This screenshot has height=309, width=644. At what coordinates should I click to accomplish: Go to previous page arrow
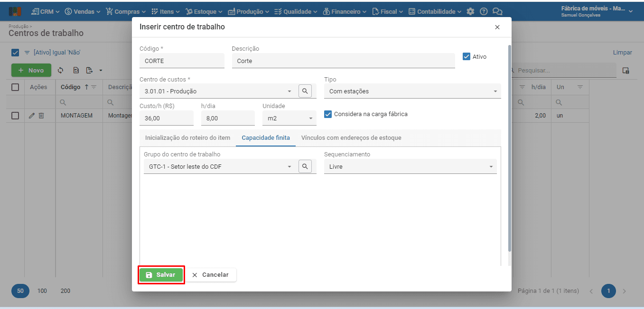click(x=591, y=291)
